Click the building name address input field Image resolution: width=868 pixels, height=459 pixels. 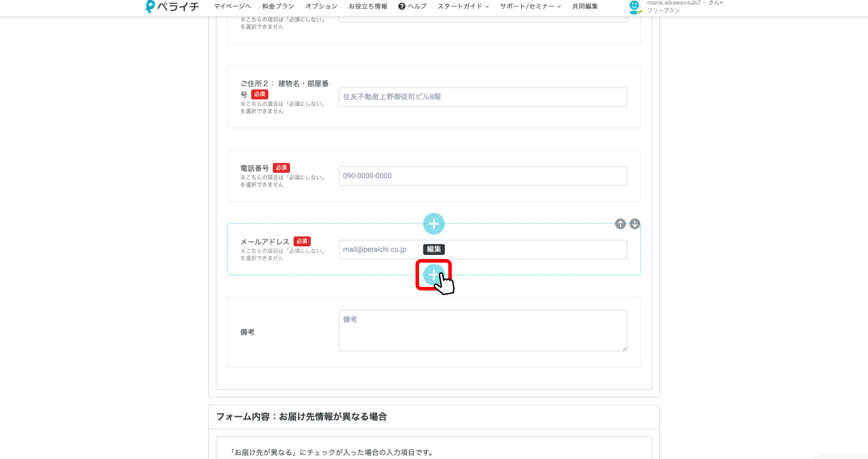483,97
